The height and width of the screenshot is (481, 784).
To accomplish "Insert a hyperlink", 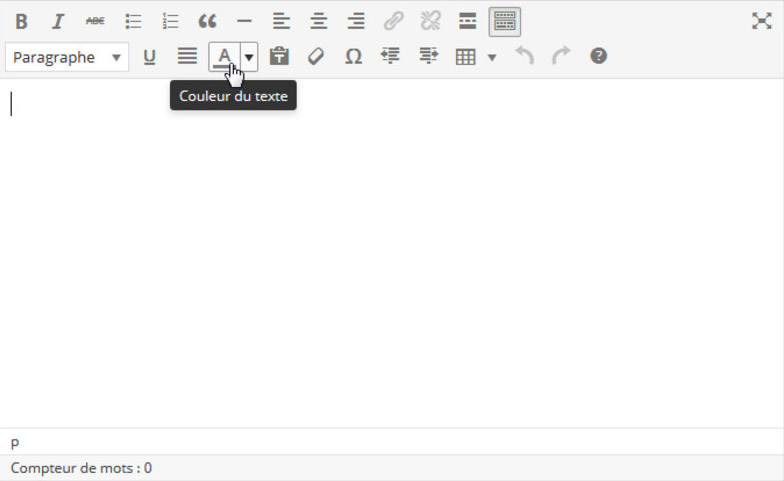I will click(x=393, y=22).
